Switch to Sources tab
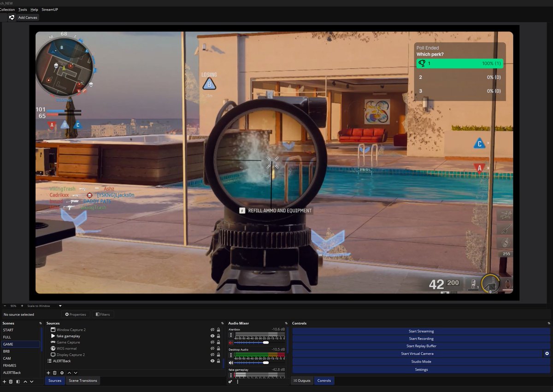The width and height of the screenshot is (553, 392). click(55, 380)
